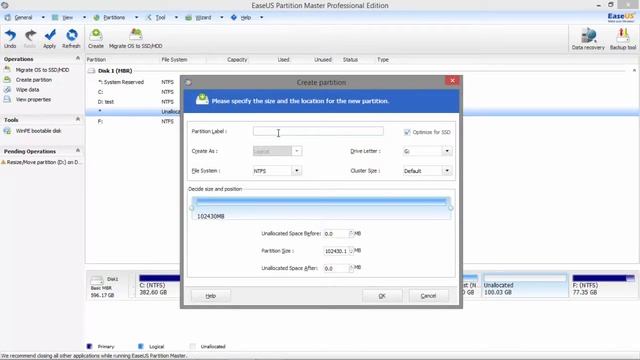
Task: Click the Status column header
Action: click(350, 60)
